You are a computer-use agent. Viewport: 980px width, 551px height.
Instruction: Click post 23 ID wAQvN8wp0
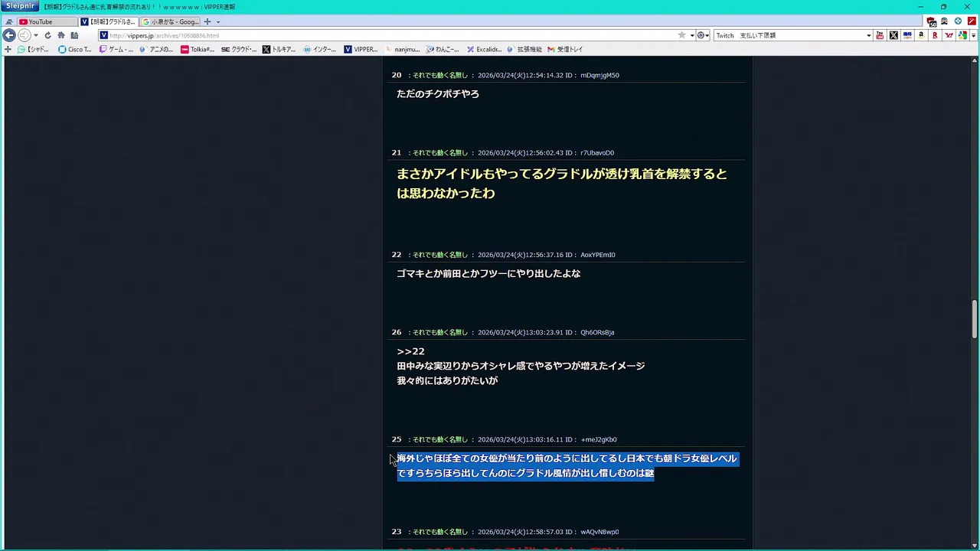click(599, 532)
